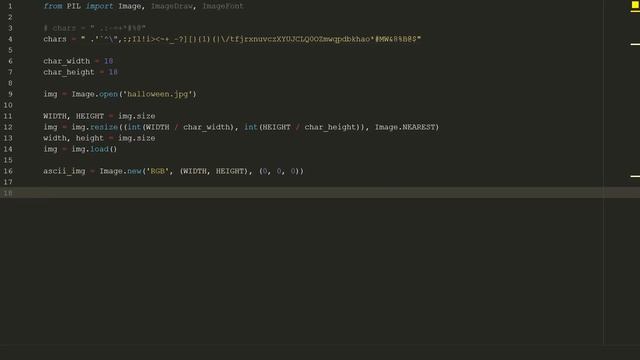Click lowercase 'width, height' on line 13
This screenshot has width=640, height=360.
[x=73, y=138]
